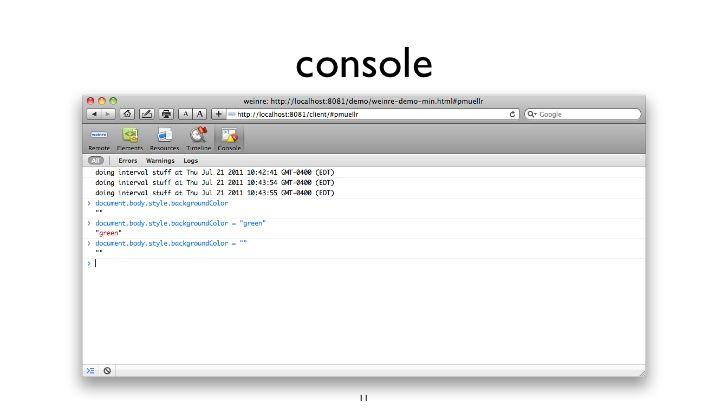This screenshot has width=728, height=410.
Task: Click the log line ending 10:43:55
Action: pyautogui.click(x=214, y=193)
